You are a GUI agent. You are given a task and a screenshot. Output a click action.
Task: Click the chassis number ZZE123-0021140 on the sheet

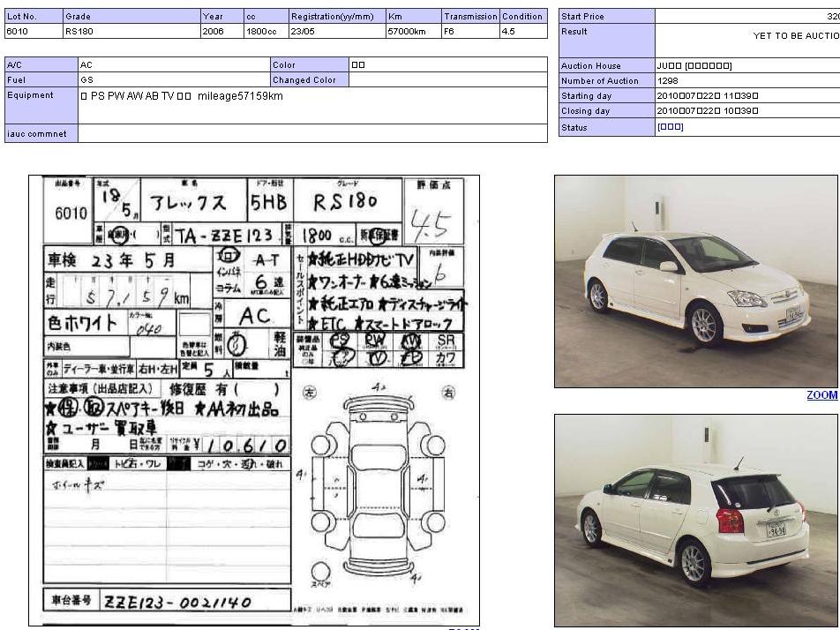pos(179,603)
